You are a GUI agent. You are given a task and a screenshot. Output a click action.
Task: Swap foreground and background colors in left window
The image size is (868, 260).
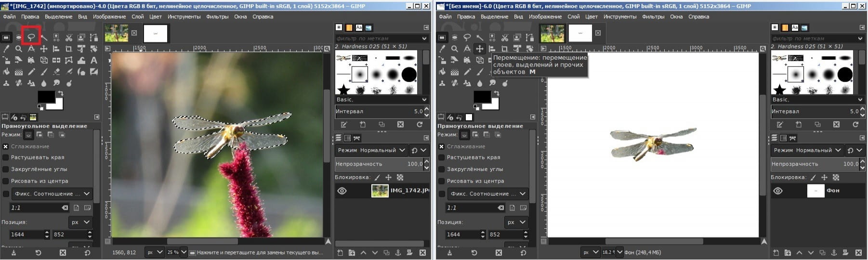pyautogui.click(x=60, y=93)
